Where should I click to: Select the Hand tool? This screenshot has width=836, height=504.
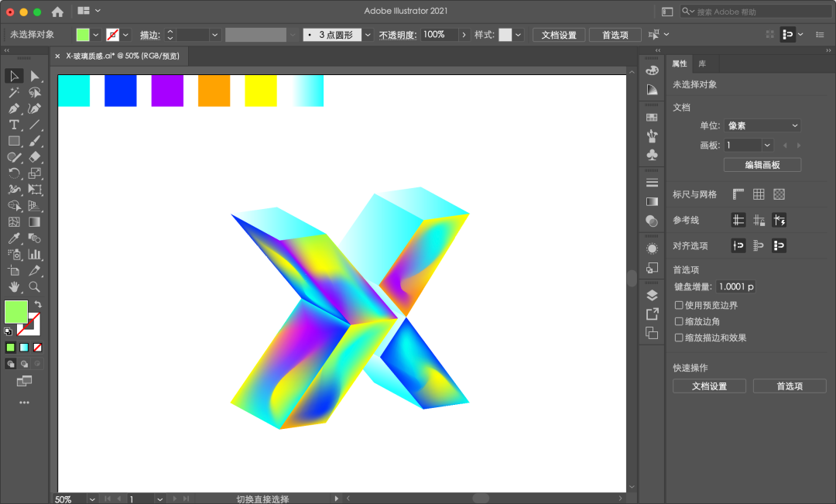(x=14, y=287)
